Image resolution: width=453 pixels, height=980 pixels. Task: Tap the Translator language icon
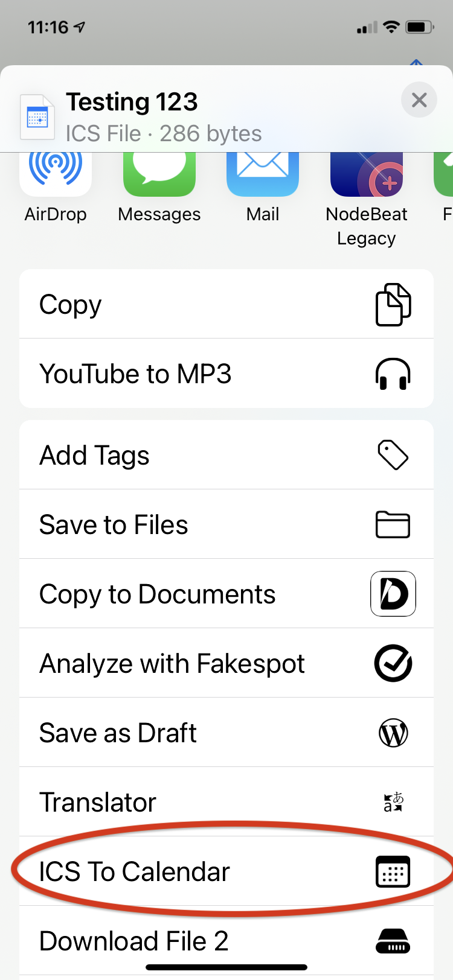click(393, 802)
